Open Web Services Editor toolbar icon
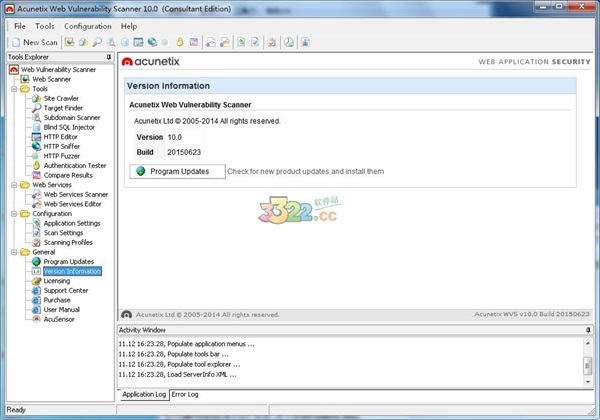Viewport: 600px width, 420px height. pyautogui.click(x=225, y=42)
